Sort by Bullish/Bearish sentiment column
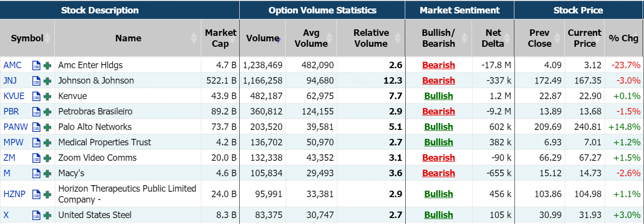 coord(465,38)
